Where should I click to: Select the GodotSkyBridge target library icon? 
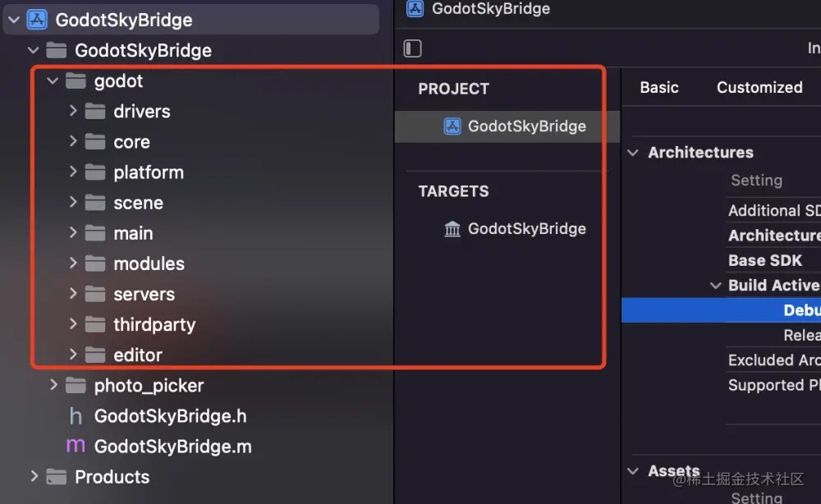[452, 229]
